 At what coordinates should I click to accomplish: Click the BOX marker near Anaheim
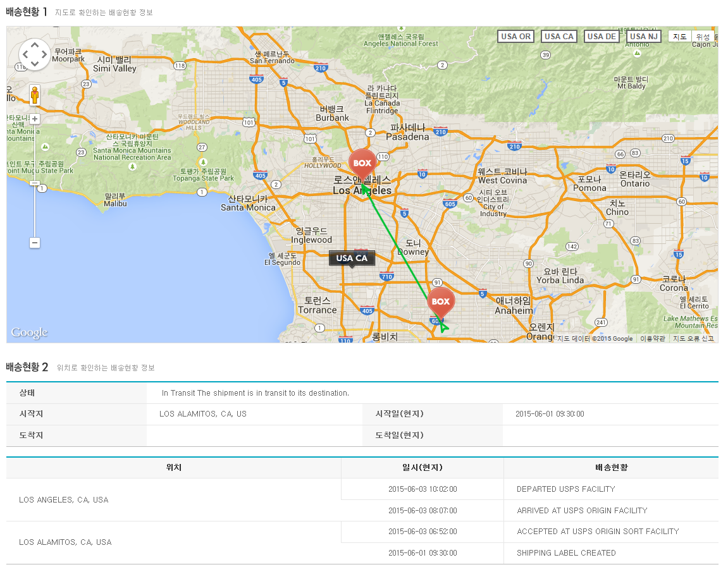(x=441, y=302)
